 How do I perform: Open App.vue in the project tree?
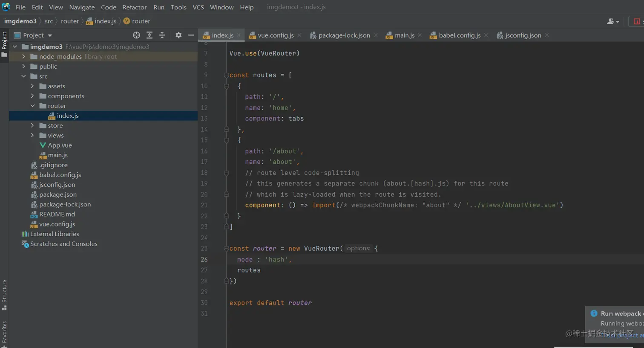click(60, 145)
